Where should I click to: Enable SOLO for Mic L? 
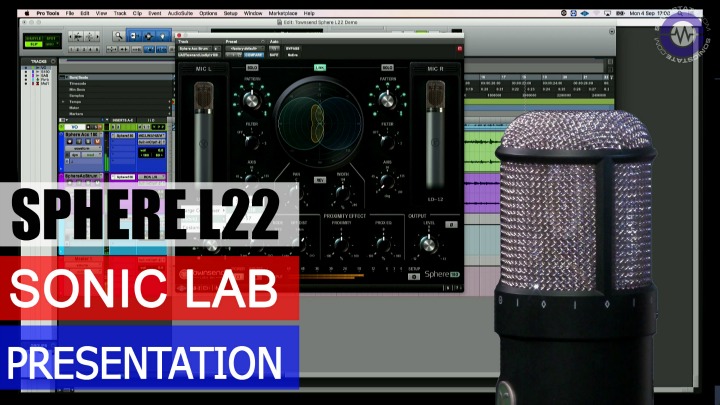pyautogui.click(x=252, y=68)
